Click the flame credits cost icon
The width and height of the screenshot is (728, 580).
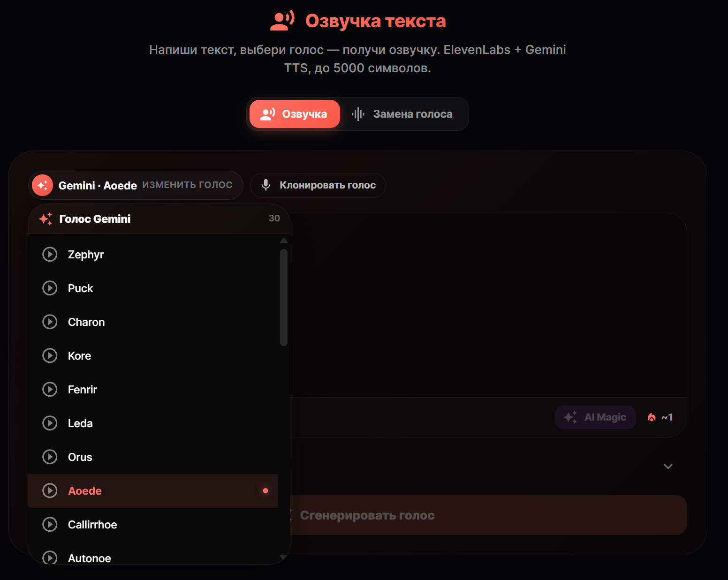[652, 417]
